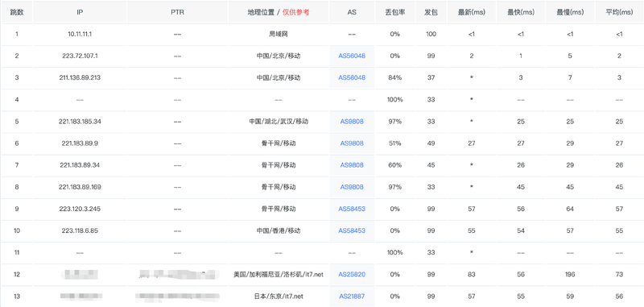The image size is (644, 307).
Task: Open the AS25820 link
Action: tap(352, 274)
